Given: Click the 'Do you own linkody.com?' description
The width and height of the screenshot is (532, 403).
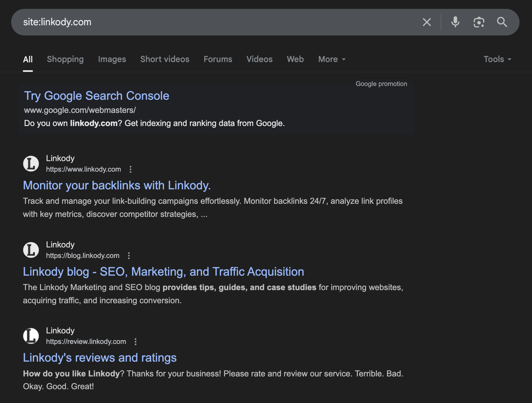Looking at the screenshot, I should 154,123.
